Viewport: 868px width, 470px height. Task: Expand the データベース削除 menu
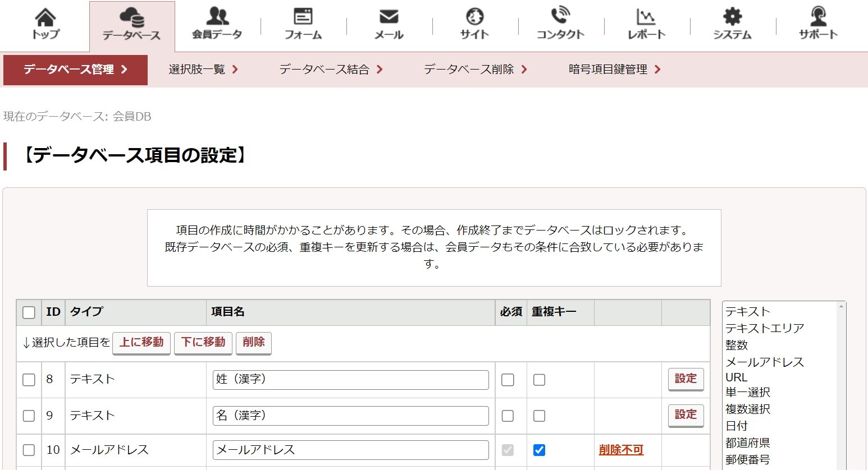coord(472,70)
